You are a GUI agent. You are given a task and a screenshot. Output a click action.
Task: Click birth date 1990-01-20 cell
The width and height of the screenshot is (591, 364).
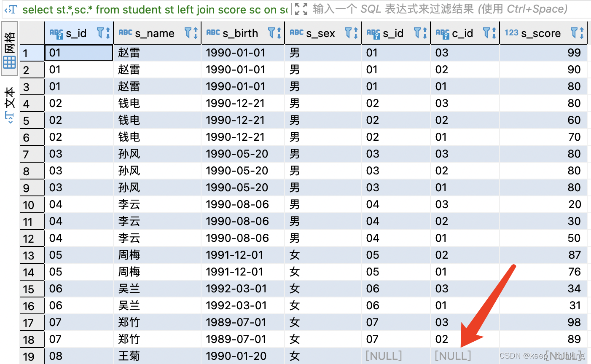pos(243,356)
